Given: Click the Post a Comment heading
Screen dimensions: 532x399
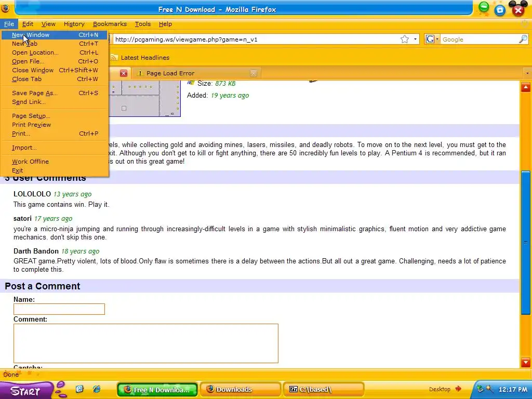Looking at the screenshot, I should pos(43,286).
